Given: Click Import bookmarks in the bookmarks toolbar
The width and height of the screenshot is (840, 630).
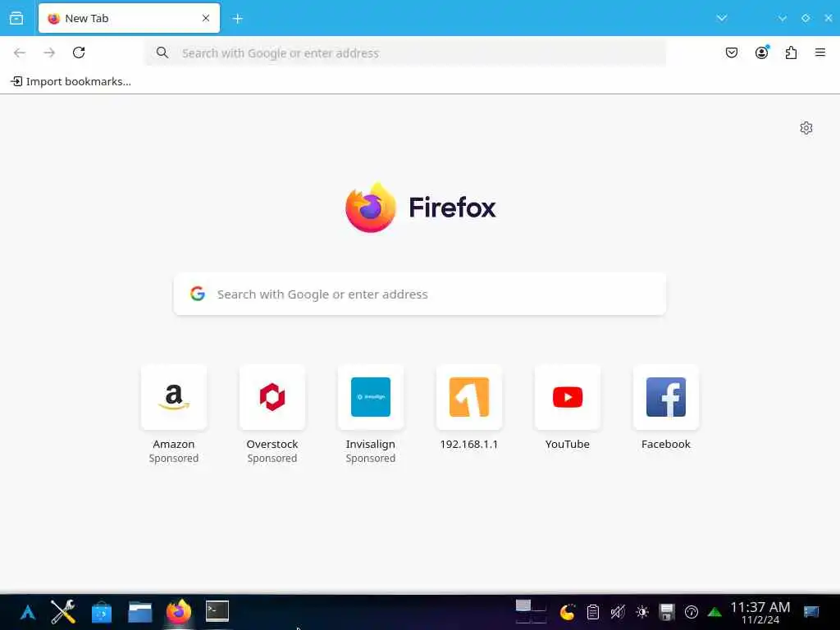Looking at the screenshot, I should pyautogui.click(x=71, y=81).
